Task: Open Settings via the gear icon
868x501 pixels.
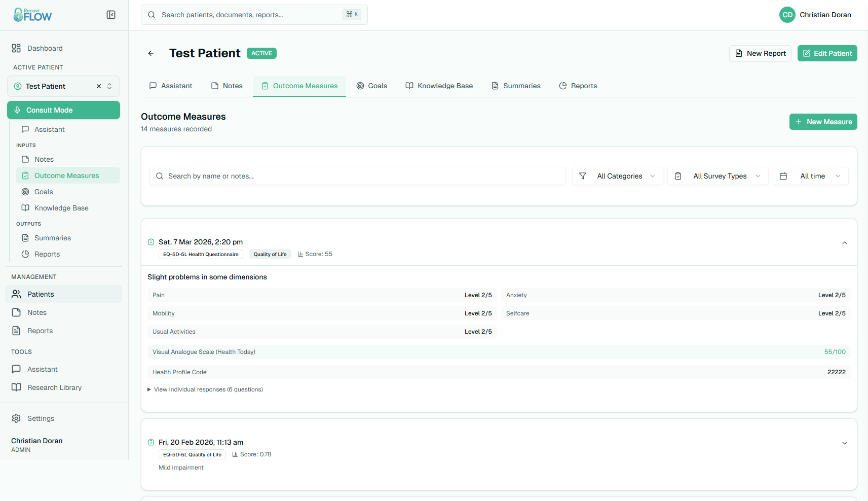Action: [16, 418]
